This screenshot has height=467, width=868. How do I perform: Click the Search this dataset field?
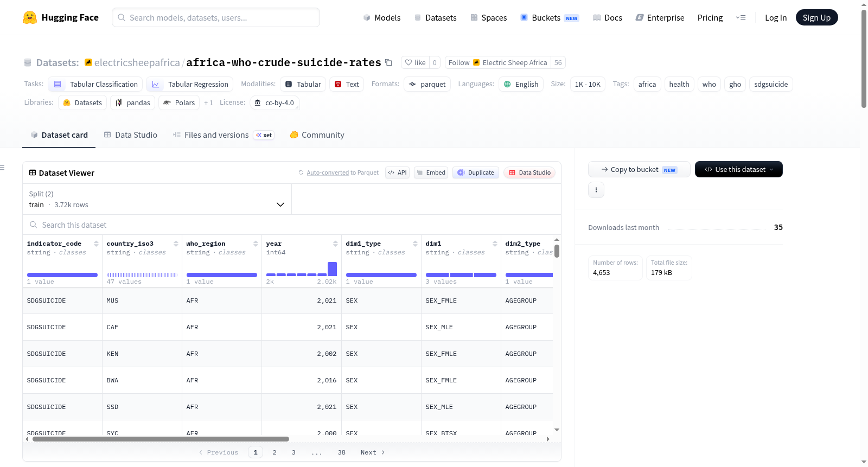(x=292, y=225)
